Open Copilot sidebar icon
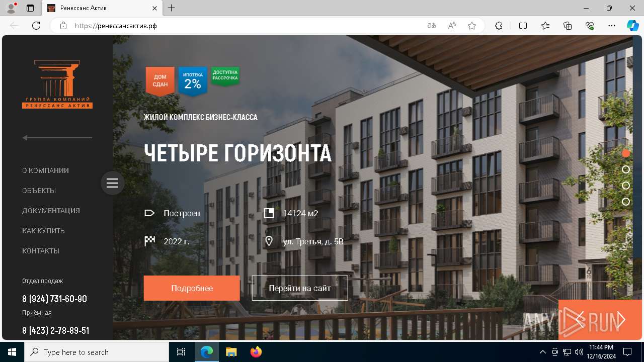Viewport: 644px width, 362px height. coord(632,26)
